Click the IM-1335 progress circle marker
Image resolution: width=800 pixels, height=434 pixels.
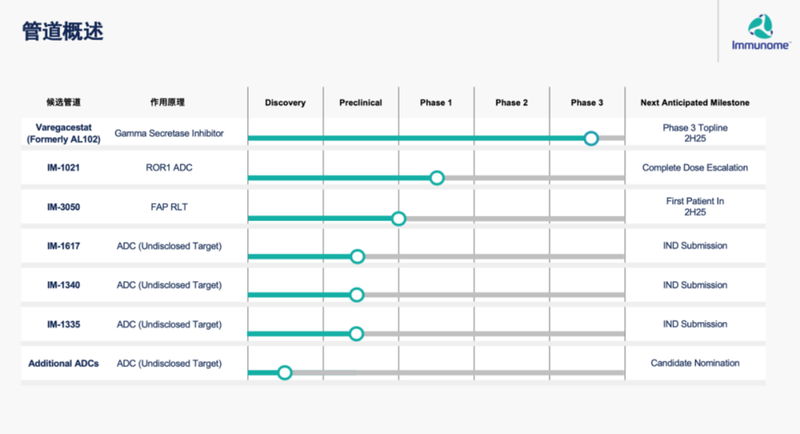(357, 334)
